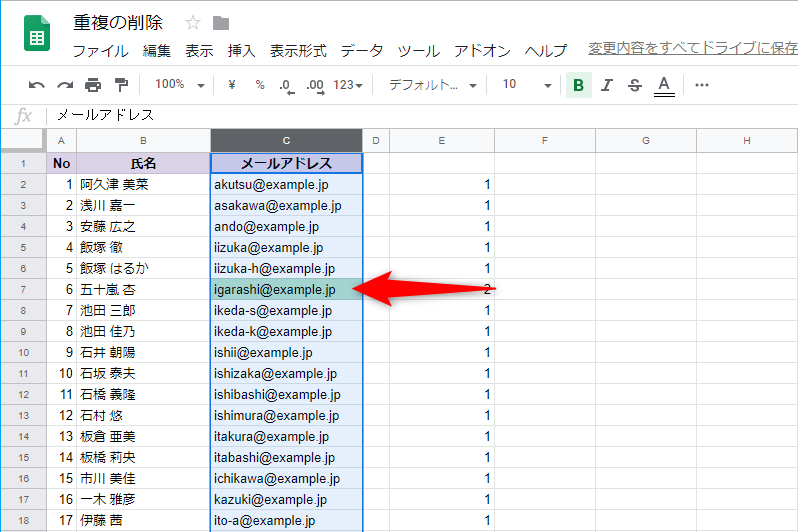Open the Google Sheets home icon
Viewport: 798px width, 532px height.
pyautogui.click(x=37, y=34)
